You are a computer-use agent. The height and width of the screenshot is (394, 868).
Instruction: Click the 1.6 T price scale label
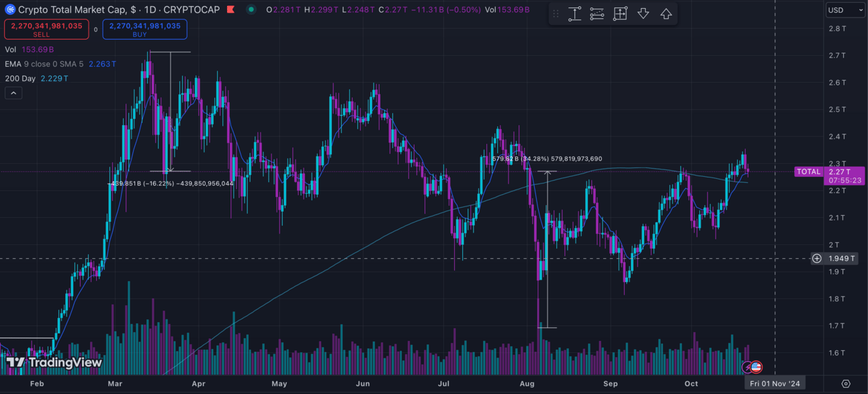click(x=837, y=353)
